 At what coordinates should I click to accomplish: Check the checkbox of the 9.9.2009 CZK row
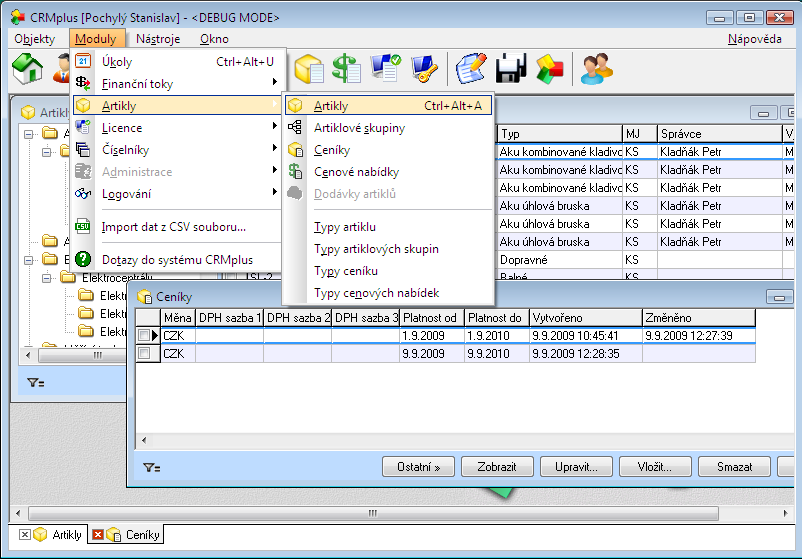[144, 353]
